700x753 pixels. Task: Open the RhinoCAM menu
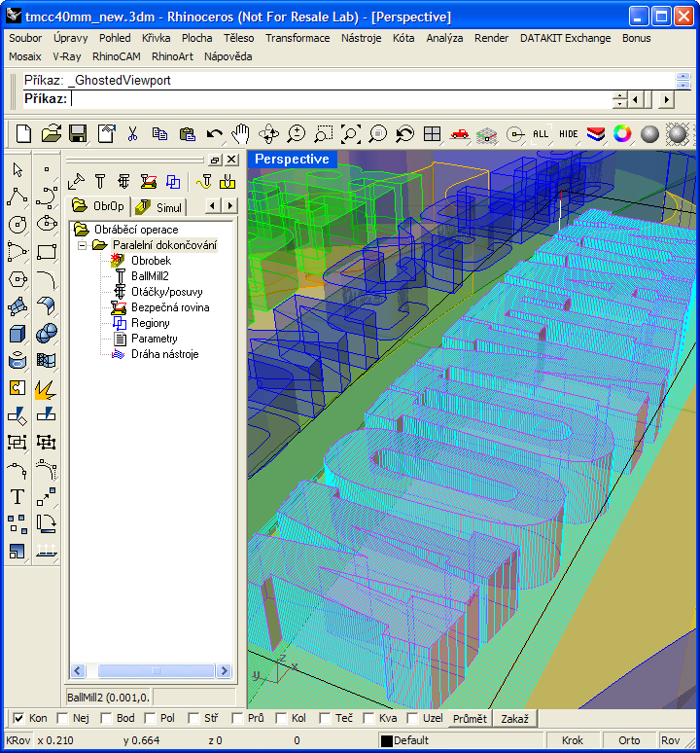click(x=116, y=56)
